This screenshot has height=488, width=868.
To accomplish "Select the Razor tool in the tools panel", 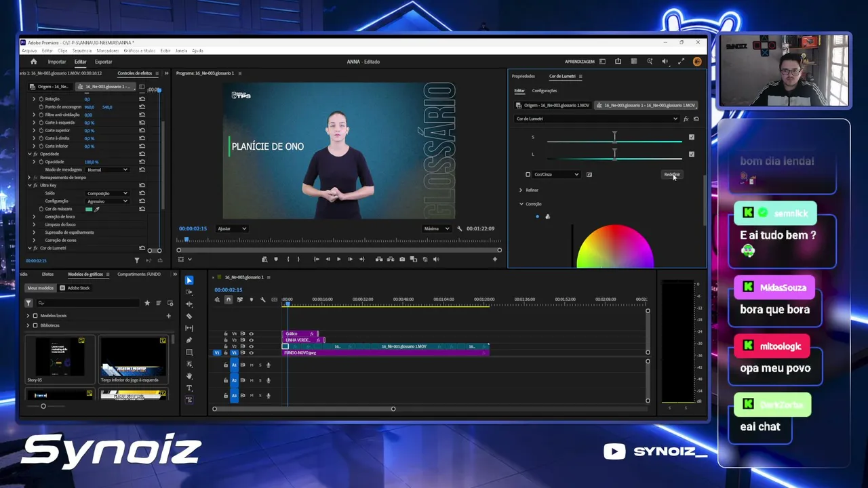I will 189,316.
